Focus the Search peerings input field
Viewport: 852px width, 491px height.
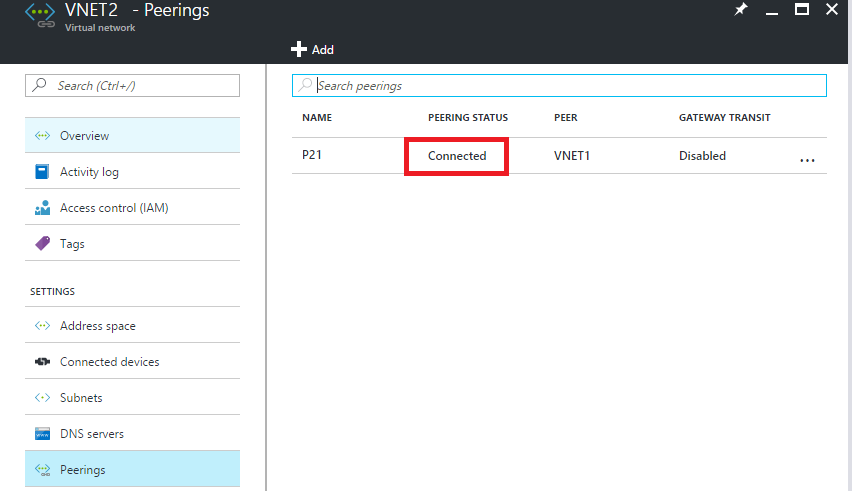559,85
